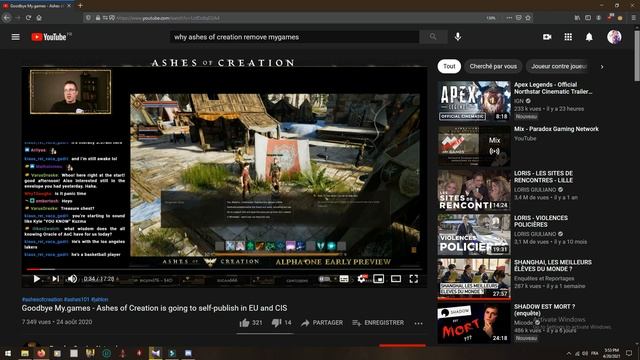Show more filter chips with the arrow
This screenshot has height=360, width=640.
tap(602, 67)
